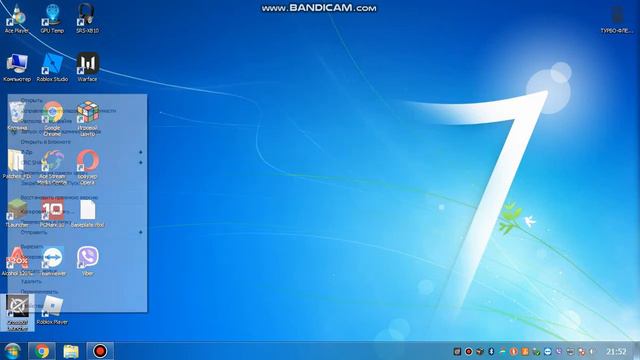Select the Roblox Player desktop shortcut
The image size is (640, 360).
pyautogui.click(x=52, y=310)
